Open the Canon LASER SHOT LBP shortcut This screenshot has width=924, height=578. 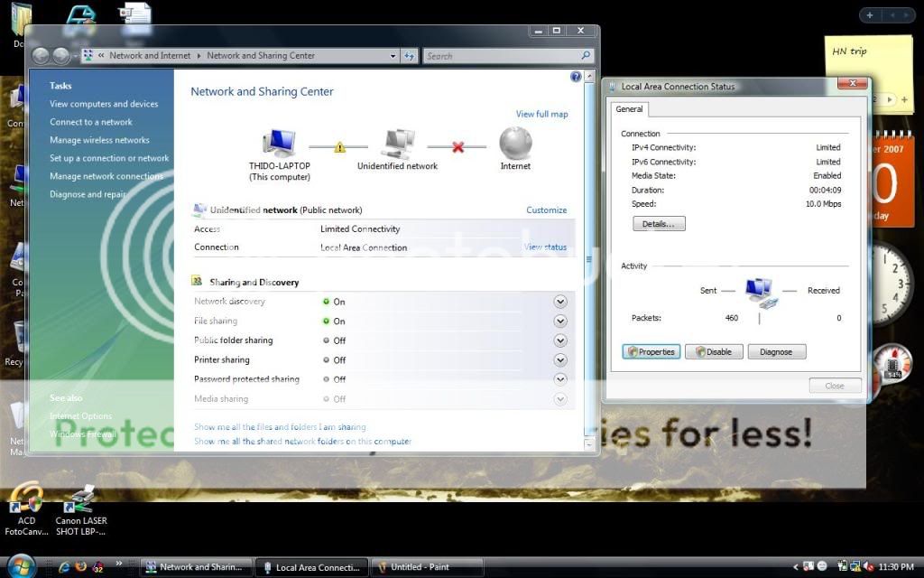click(x=81, y=511)
